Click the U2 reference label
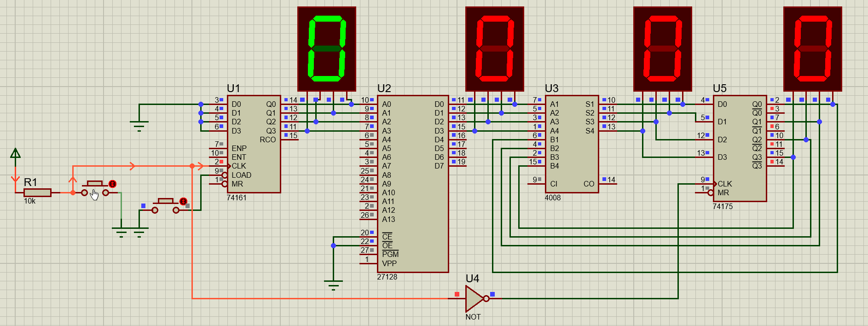The height and width of the screenshot is (326, 868). click(x=384, y=88)
